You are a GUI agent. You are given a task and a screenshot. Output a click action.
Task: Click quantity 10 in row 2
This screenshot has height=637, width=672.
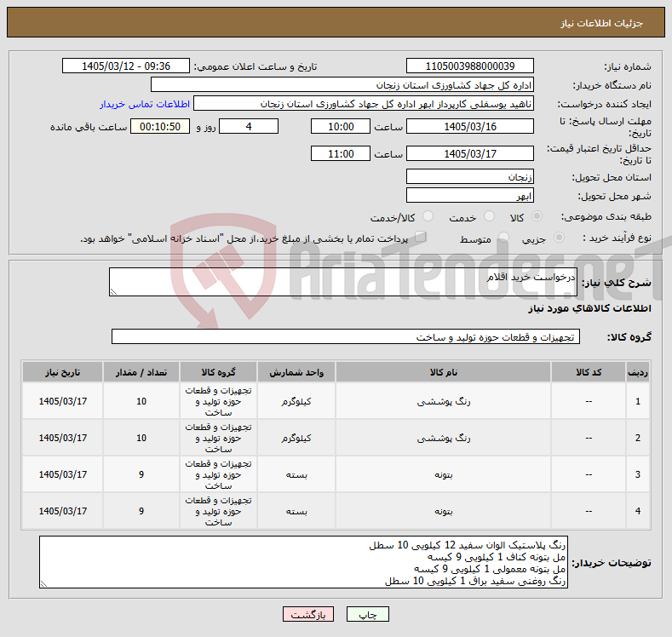click(x=141, y=438)
